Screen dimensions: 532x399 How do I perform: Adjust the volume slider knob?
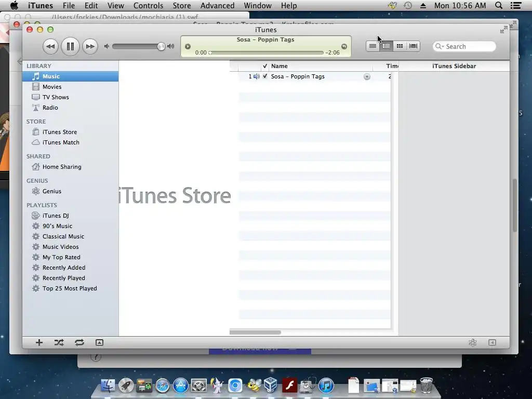(161, 46)
